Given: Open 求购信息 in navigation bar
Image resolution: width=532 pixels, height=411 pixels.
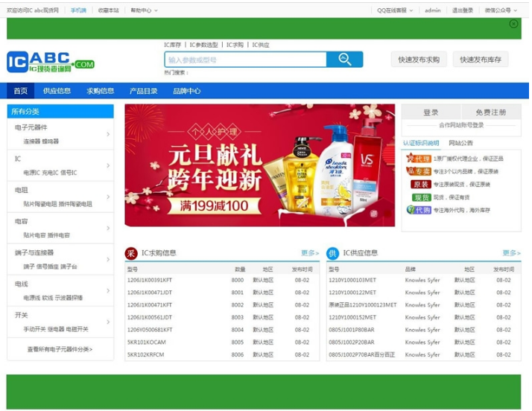Looking at the screenshot, I should tap(100, 91).
